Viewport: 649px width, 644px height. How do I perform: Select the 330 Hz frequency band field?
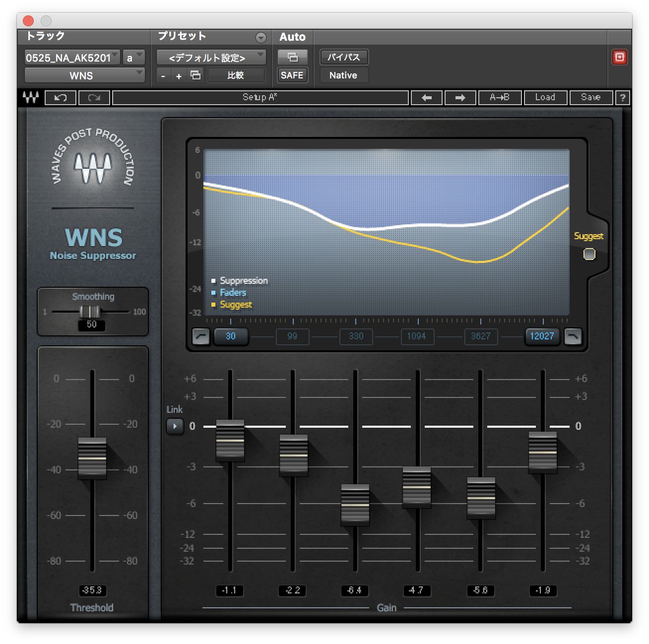tap(356, 336)
